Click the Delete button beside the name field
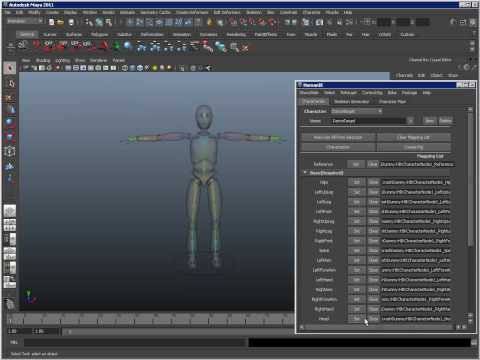Viewport: 480px width, 360px height. 445,121
